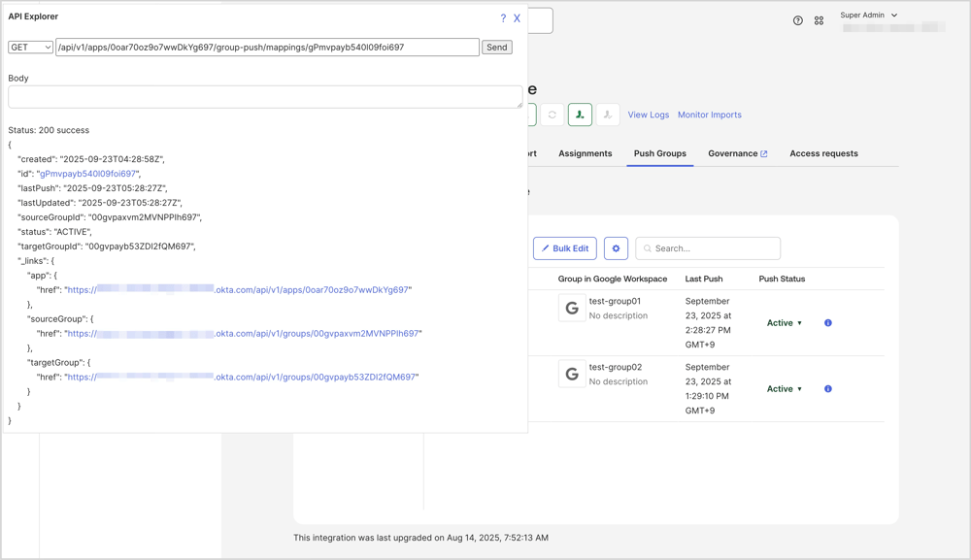The height and width of the screenshot is (560, 971).
Task: Open the apps grid icon in header
Action: click(819, 20)
